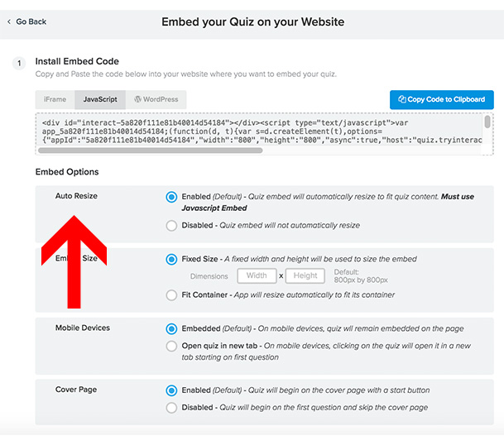Open the WordPress embed tab
The height and width of the screenshot is (445, 504).
tap(156, 99)
